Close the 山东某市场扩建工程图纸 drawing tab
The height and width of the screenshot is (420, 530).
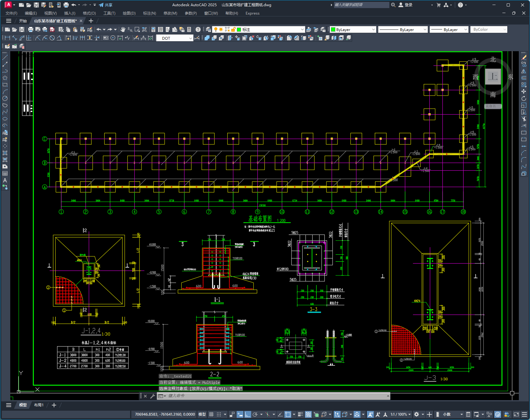pyautogui.click(x=81, y=21)
